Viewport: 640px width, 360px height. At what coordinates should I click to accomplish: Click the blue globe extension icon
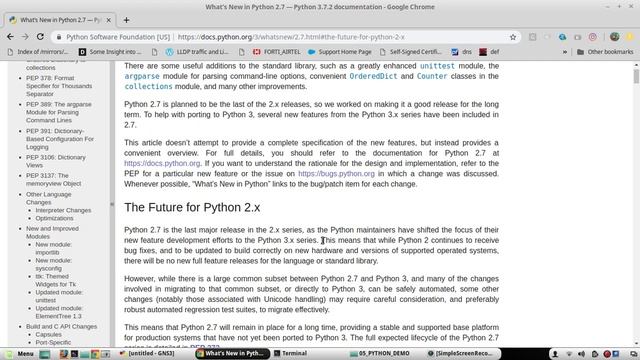coord(562,37)
